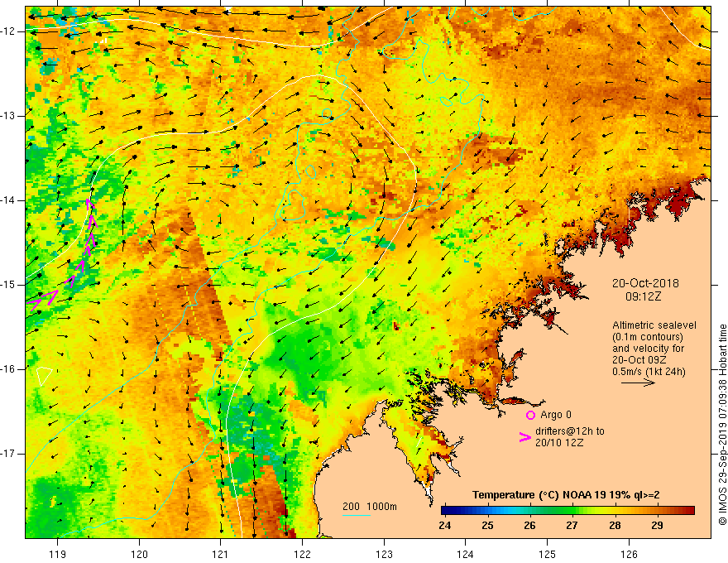Click the '(0.1m contours)' text

[648, 337]
